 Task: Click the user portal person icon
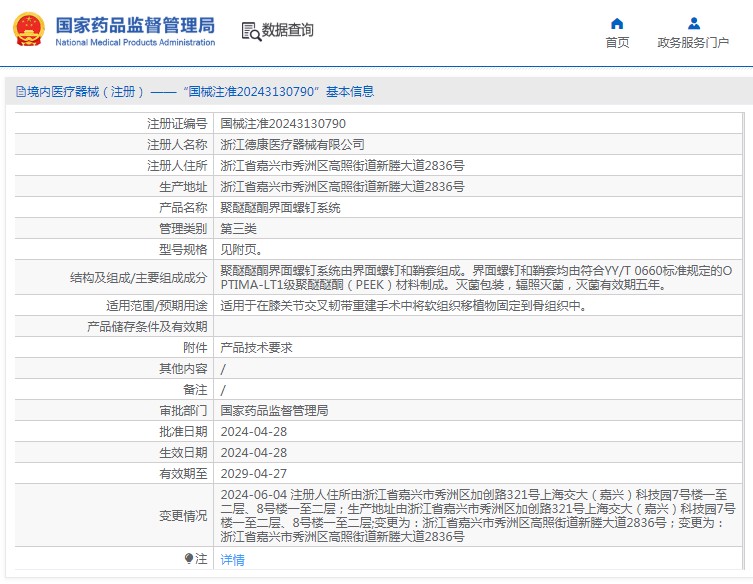coord(694,23)
